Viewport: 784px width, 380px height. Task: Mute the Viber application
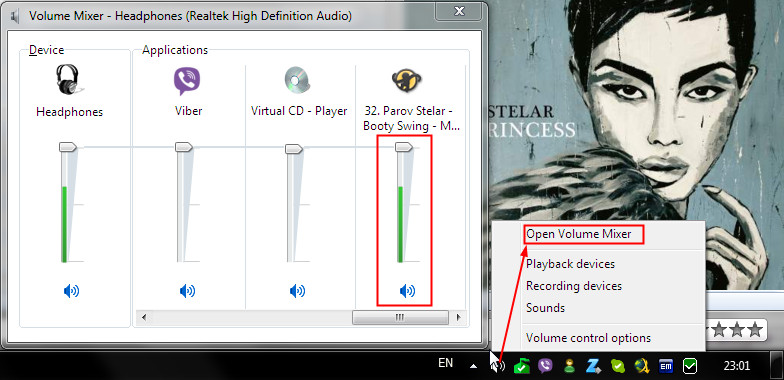click(187, 290)
